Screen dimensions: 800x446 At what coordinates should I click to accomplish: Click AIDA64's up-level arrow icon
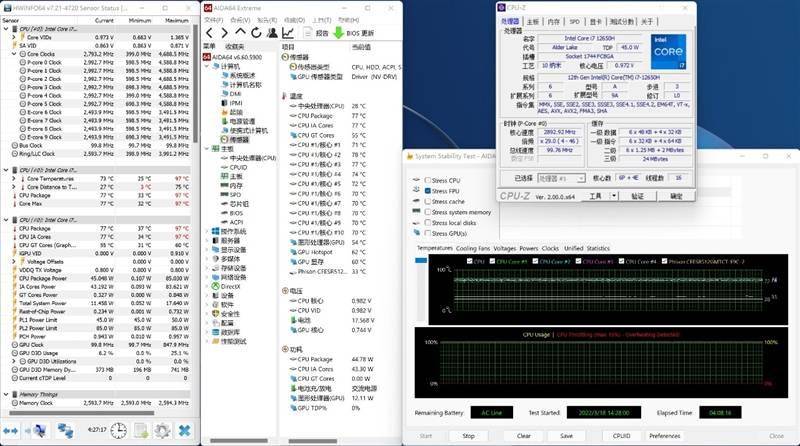[x=240, y=33]
